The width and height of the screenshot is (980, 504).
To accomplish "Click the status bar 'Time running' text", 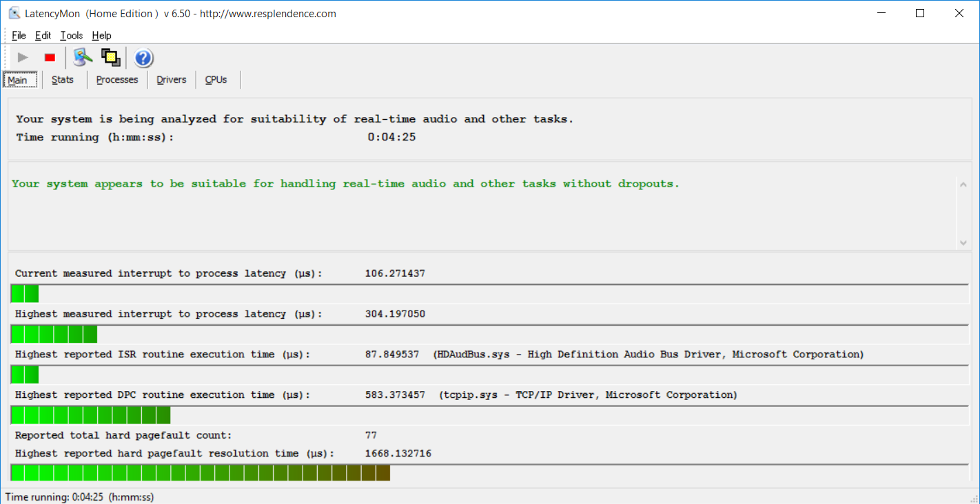I will pos(79,496).
